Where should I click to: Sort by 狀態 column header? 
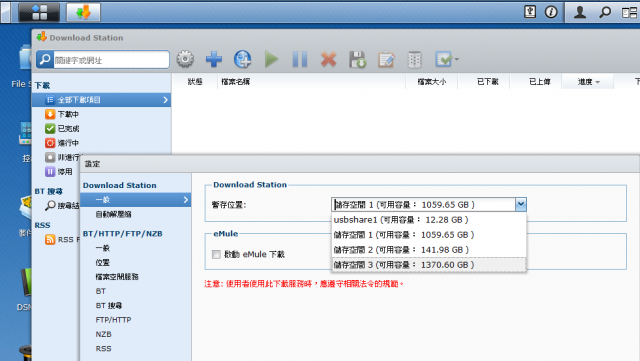tap(195, 82)
